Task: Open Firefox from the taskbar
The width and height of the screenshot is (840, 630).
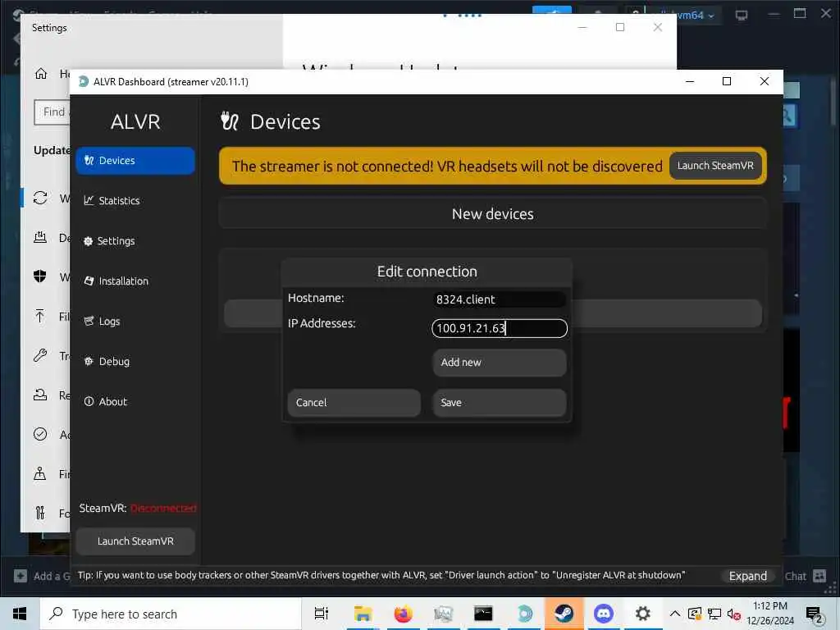Action: 403,614
